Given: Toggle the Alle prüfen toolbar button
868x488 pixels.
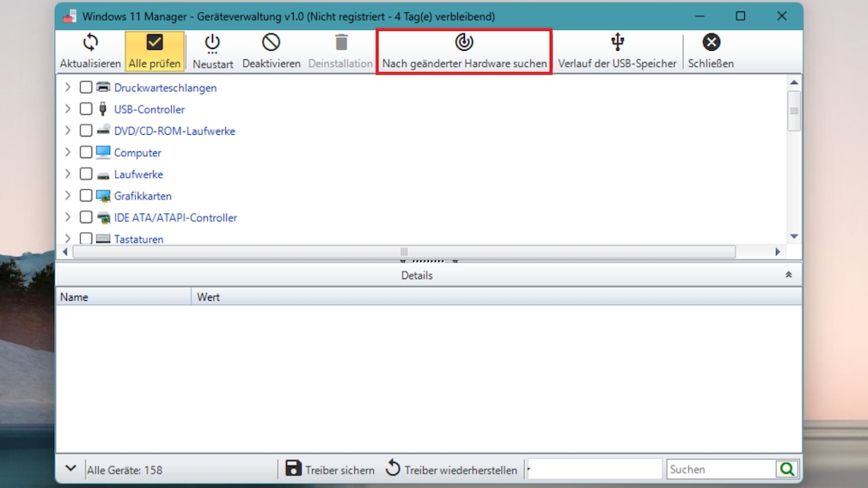Looking at the screenshot, I should click(x=155, y=43).
